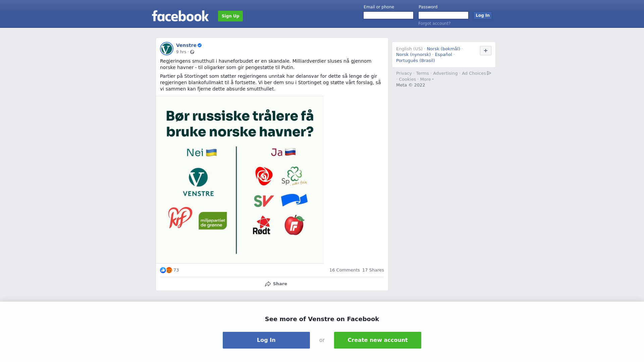
Task: Click the Facebook logo in header
Action: (x=180, y=16)
